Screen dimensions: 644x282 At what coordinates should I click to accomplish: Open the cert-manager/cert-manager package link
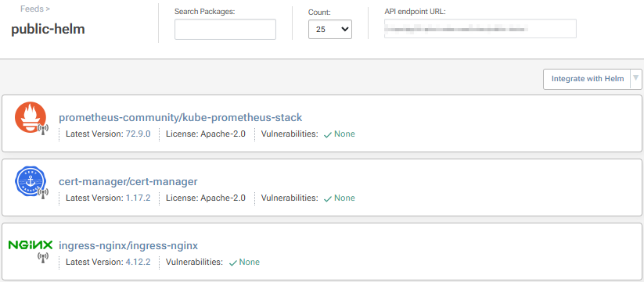(128, 181)
